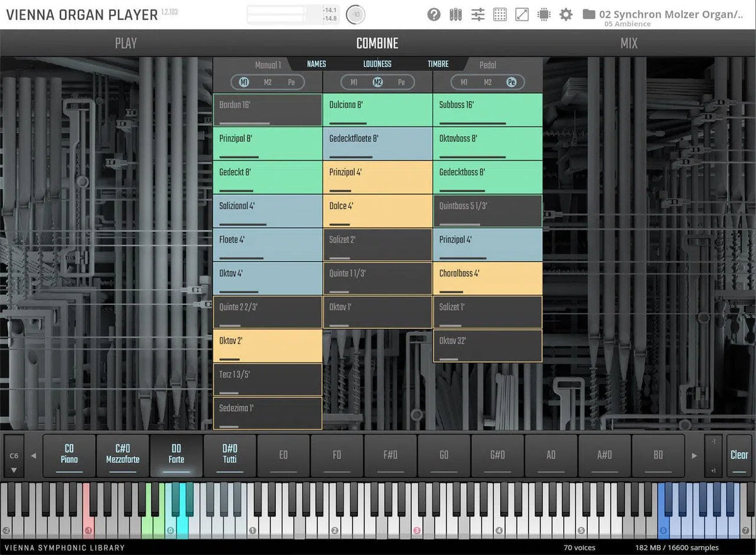Open the mixer sliders icon
The height and width of the screenshot is (555, 756).
(478, 14)
